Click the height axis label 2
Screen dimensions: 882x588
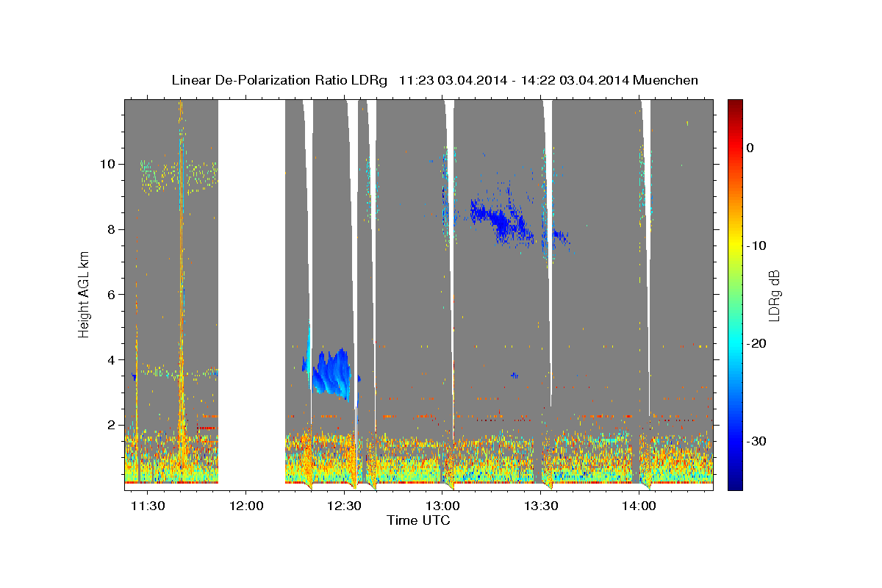pyautogui.click(x=110, y=425)
